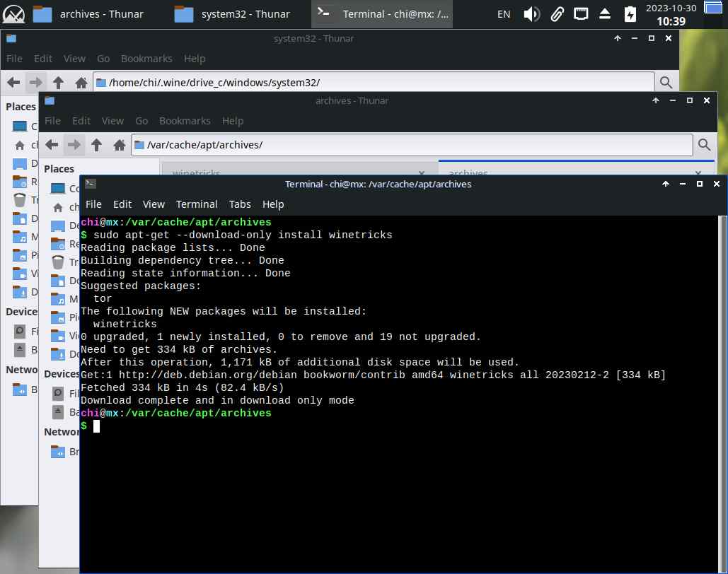Screen dimensions: 728x574
Task: Click the /var/cache/apt/archives/ location bar
Action: [412, 145]
